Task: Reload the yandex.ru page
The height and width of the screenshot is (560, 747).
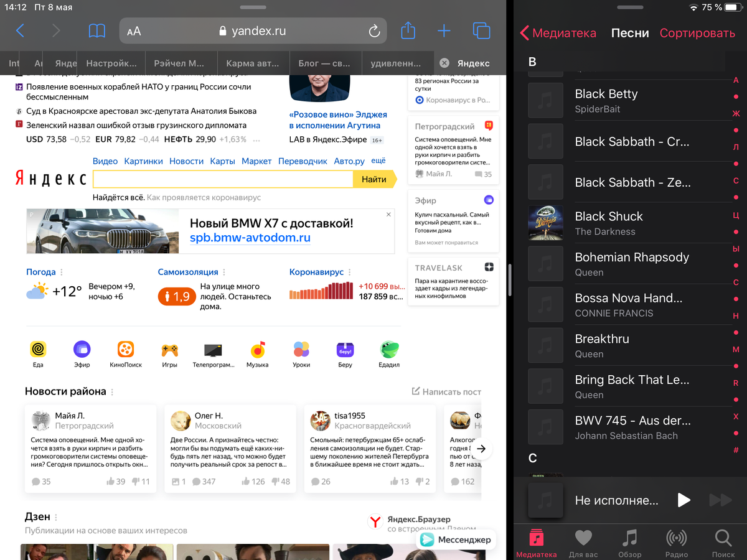Action: [374, 31]
